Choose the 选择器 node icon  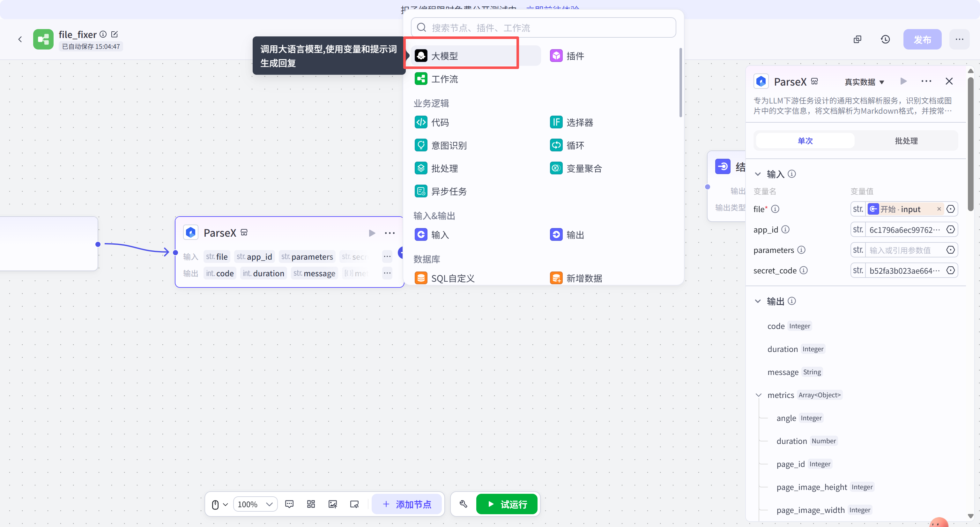[x=556, y=122]
